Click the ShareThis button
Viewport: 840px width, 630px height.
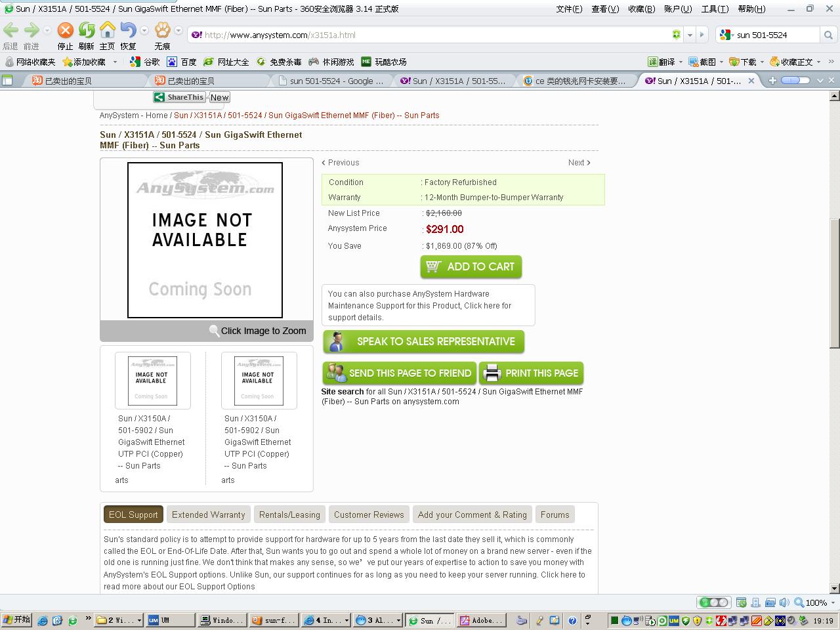pos(179,97)
